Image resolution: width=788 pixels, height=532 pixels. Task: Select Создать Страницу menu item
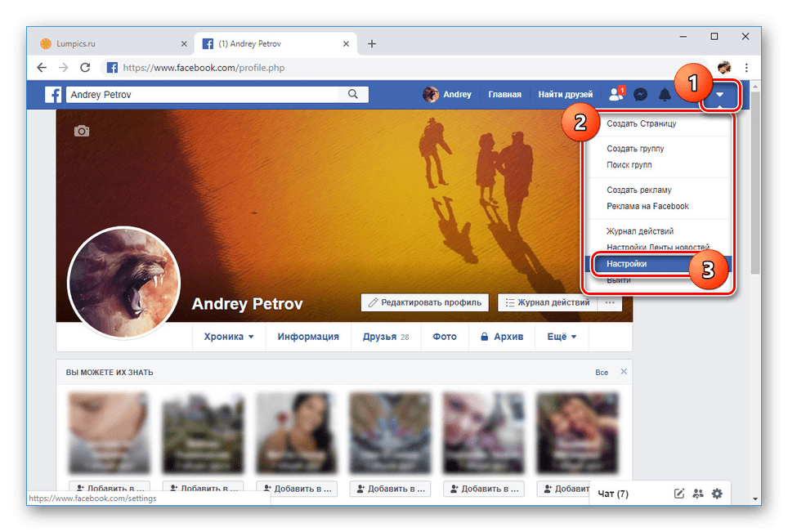coord(641,123)
